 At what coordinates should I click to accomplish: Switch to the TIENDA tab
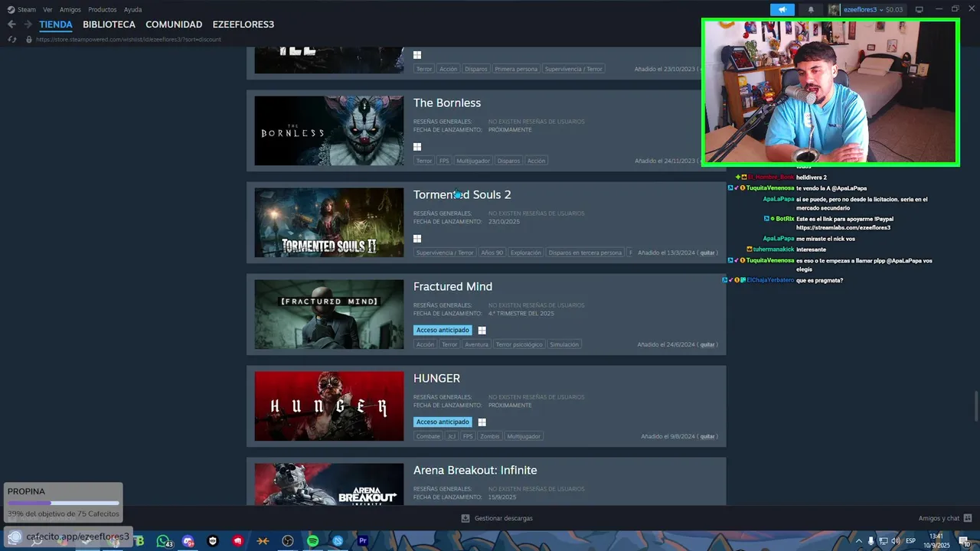[x=56, y=24]
